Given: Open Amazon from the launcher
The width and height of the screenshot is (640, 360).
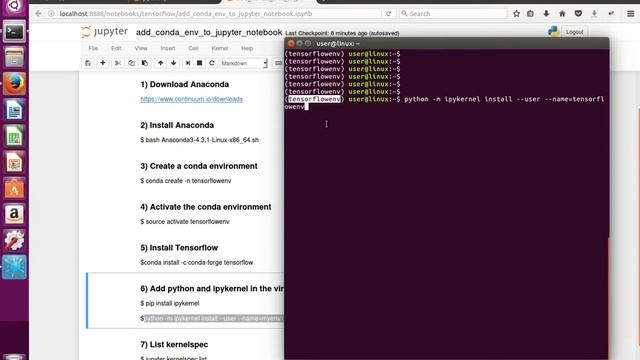Looking at the screenshot, I should click(14, 215).
